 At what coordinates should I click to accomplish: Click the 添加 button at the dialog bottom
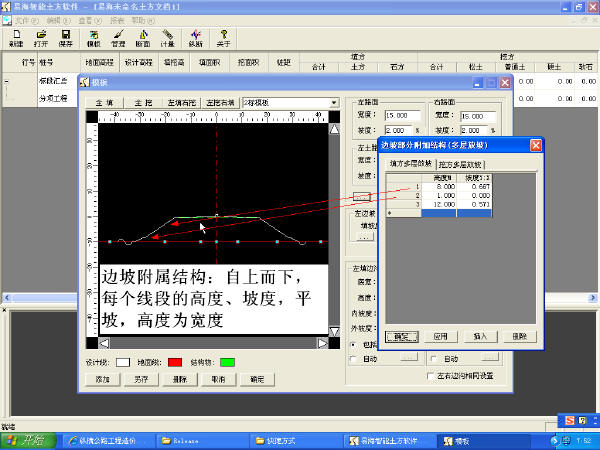(x=103, y=379)
